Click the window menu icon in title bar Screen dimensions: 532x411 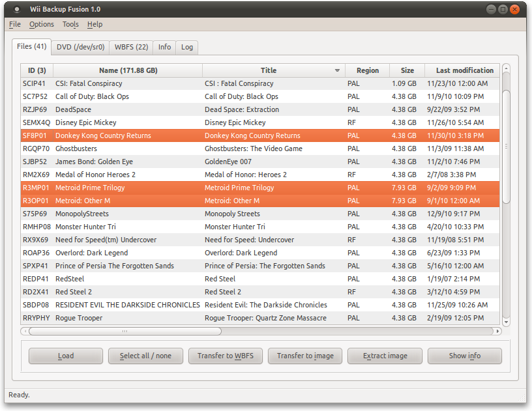(x=17, y=10)
